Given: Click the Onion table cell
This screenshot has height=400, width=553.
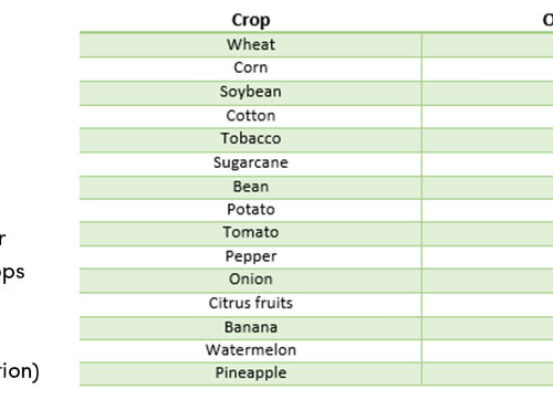Looking at the screenshot, I should 251,280.
